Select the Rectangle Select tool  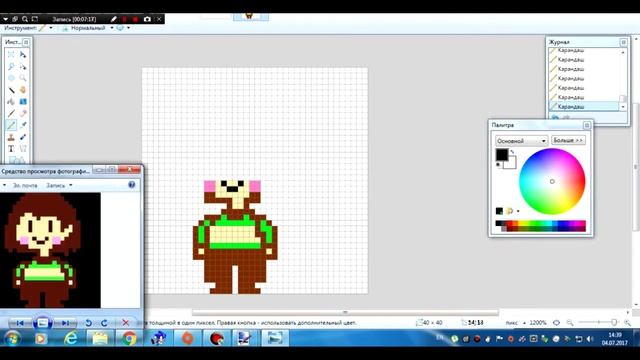pyautogui.click(x=11, y=54)
